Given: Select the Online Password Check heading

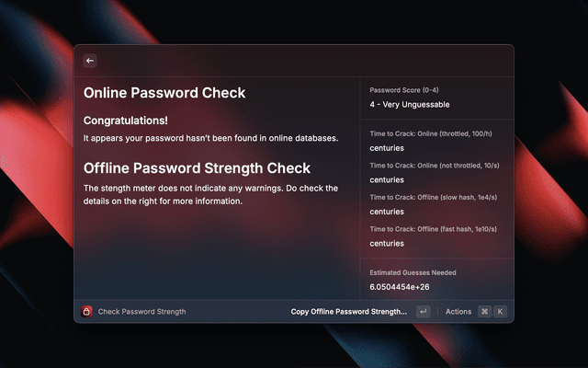Looking at the screenshot, I should pyautogui.click(x=164, y=93).
